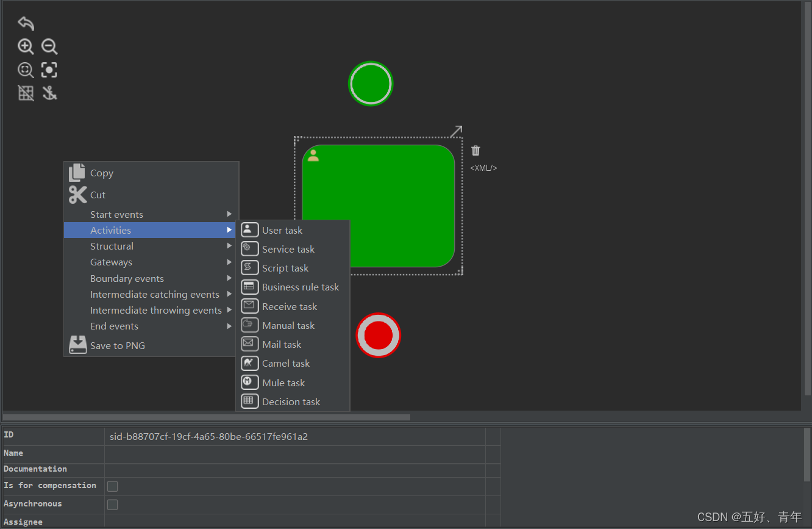The image size is (812, 529).
Task: Open Intermediate throwing events submenu
Action: tap(151, 310)
